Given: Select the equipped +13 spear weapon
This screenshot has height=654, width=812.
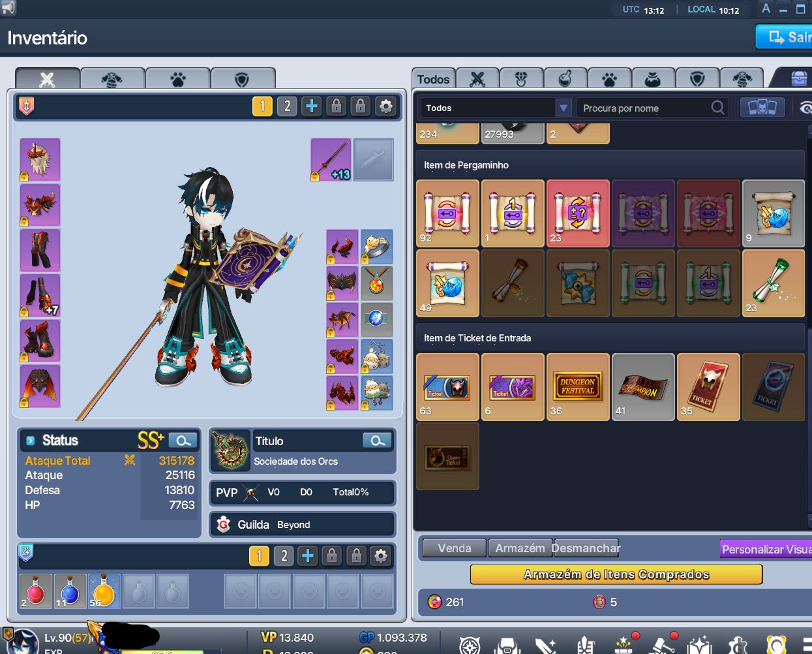Looking at the screenshot, I should point(331,159).
